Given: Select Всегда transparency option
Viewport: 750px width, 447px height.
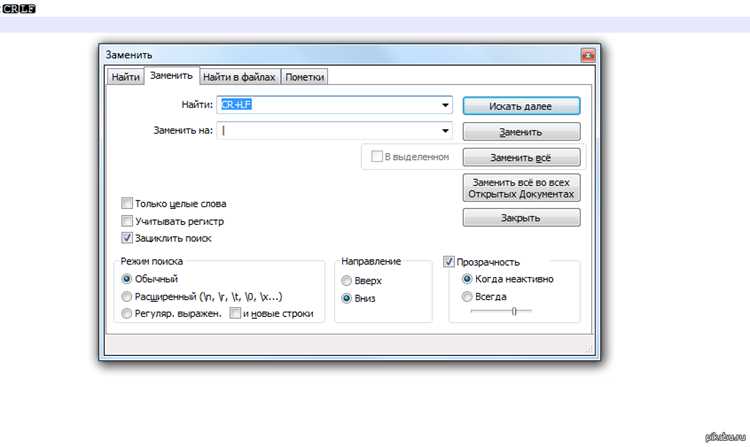Looking at the screenshot, I should click(467, 296).
